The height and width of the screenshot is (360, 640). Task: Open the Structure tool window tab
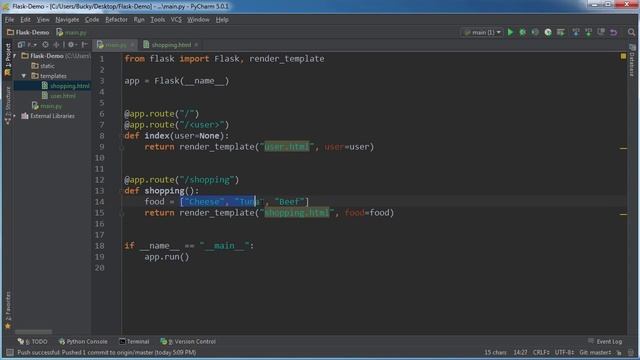[x=8, y=104]
